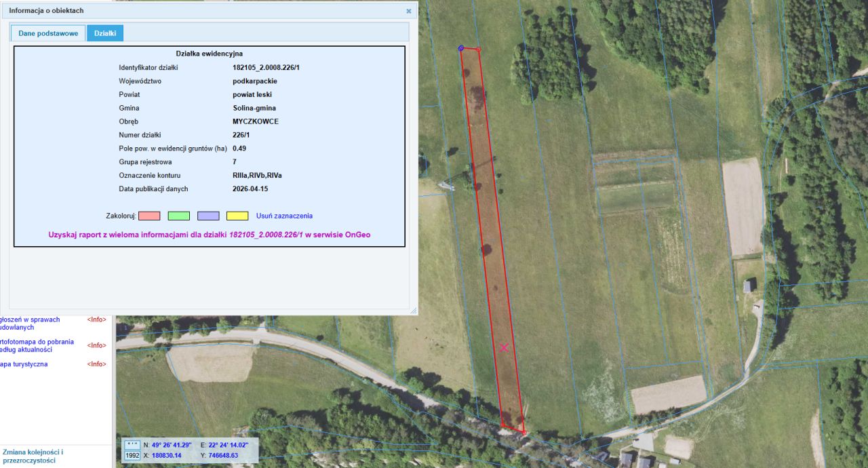This screenshot has width=868, height=468.
Task: Select the publication date 2026-04-15
Action: point(251,189)
